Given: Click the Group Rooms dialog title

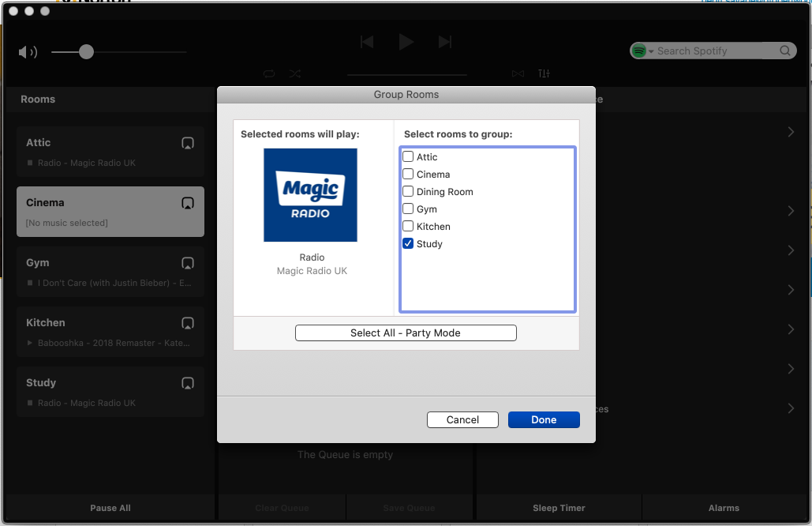Looking at the screenshot, I should (x=406, y=94).
